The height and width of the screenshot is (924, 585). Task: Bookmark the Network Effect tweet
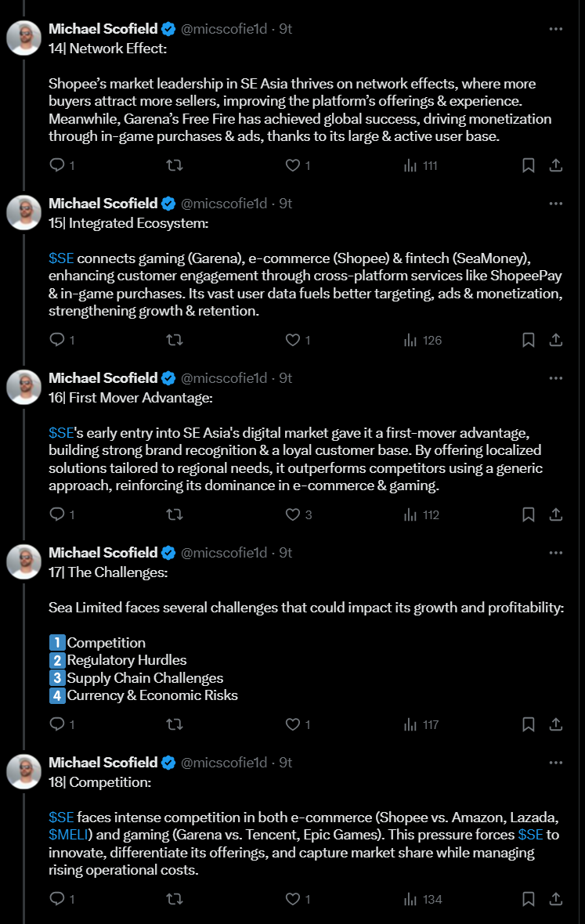(529, 165)
